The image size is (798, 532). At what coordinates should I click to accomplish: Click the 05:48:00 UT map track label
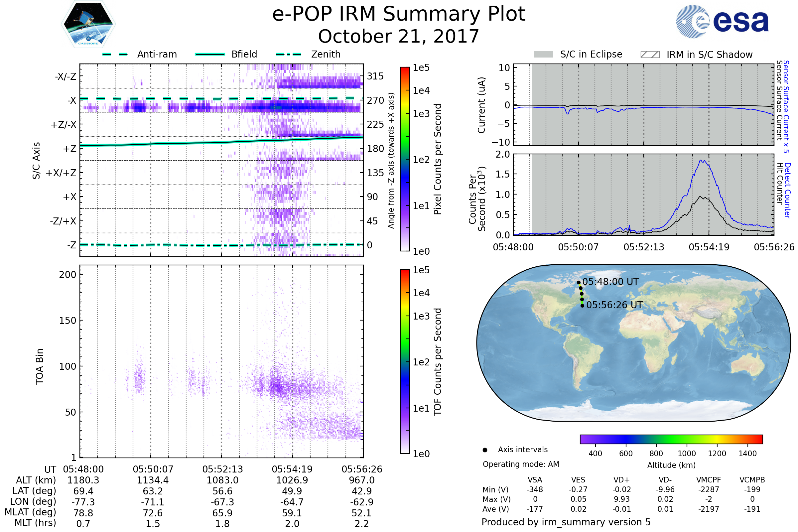(610, 282)
